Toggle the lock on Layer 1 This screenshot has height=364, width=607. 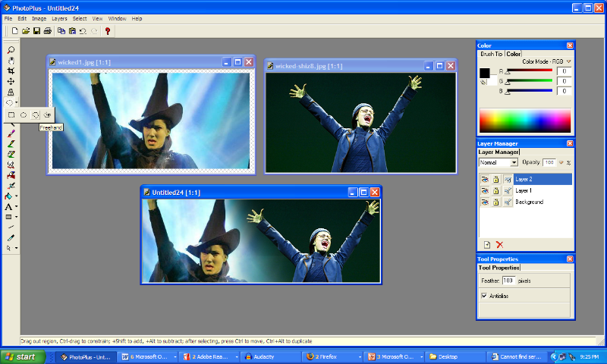coord(496,190)
